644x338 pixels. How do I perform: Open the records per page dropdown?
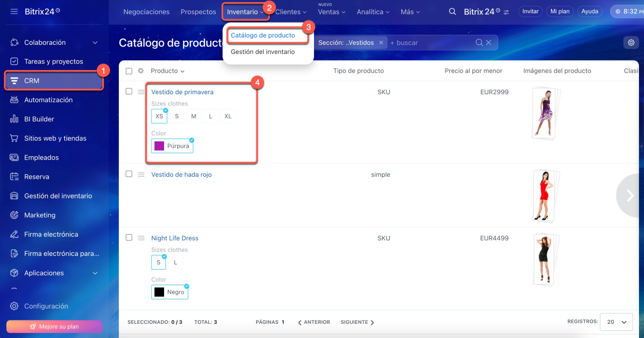[617, 321]
